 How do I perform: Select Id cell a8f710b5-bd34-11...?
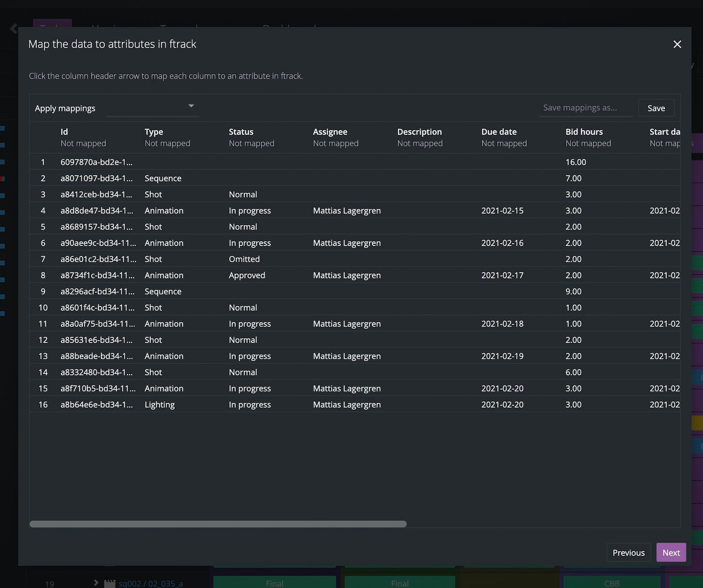pos(98,388)
